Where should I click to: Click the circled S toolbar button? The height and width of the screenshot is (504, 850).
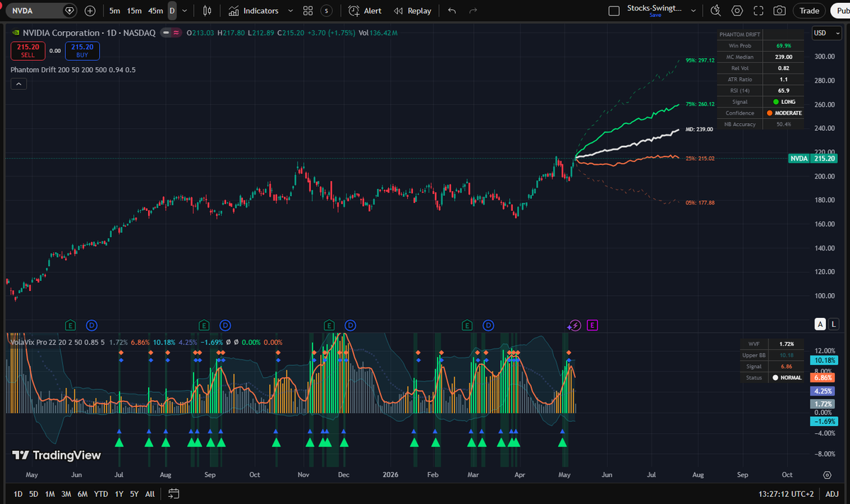326,11
